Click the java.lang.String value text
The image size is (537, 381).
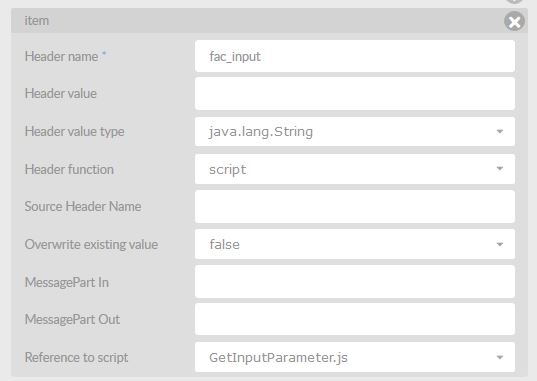click(x=261, y=132)
